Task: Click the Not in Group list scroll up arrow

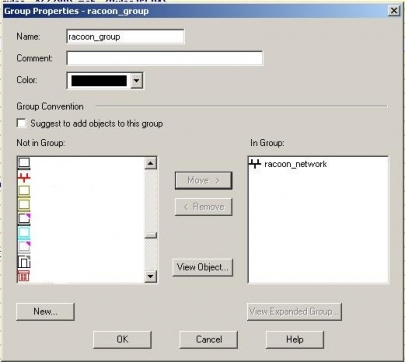Action: click(151, 163)
